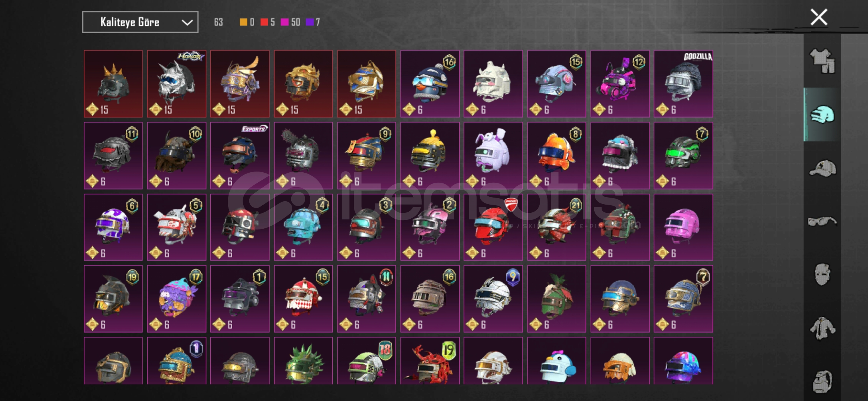Screen dimensions: 868x401
Task: Open the cap headwear category
Action: pyautogui.click(x=822, y=168)
